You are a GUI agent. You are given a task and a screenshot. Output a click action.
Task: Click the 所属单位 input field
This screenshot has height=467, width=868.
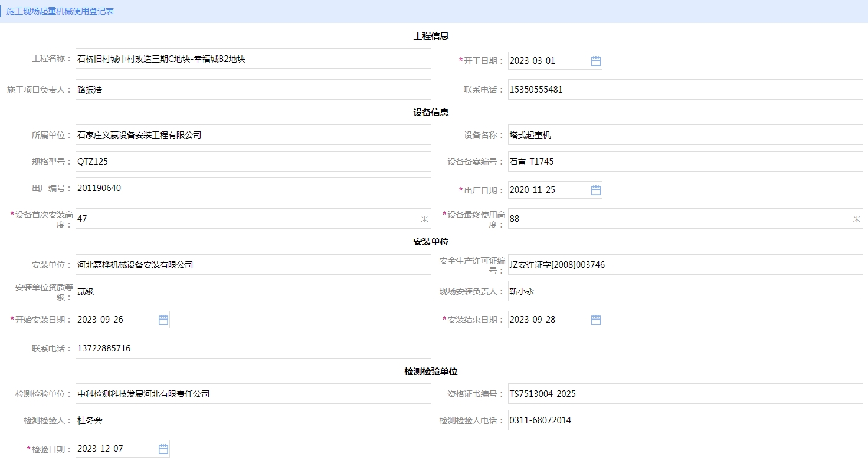(x=253, y=135)
